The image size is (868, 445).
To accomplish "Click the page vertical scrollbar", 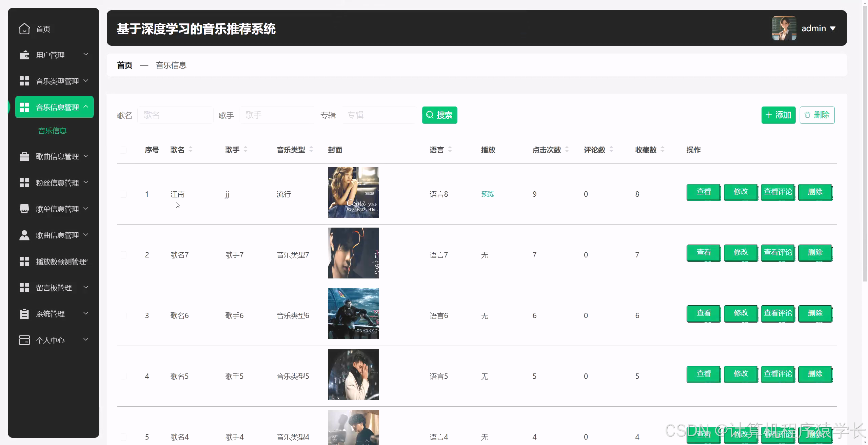I will point(865,142).
